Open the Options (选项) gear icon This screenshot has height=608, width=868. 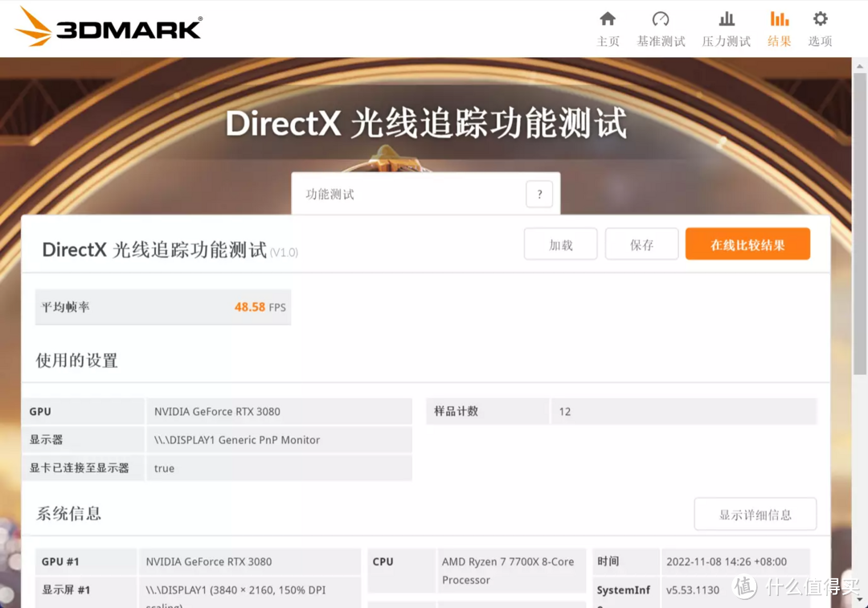click(x=820, y=19)
